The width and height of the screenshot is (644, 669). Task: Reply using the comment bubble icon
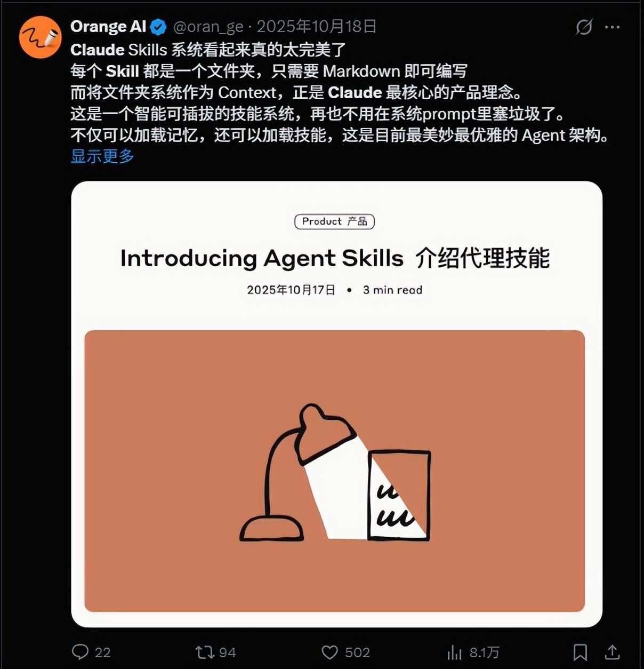pos(80,652)
